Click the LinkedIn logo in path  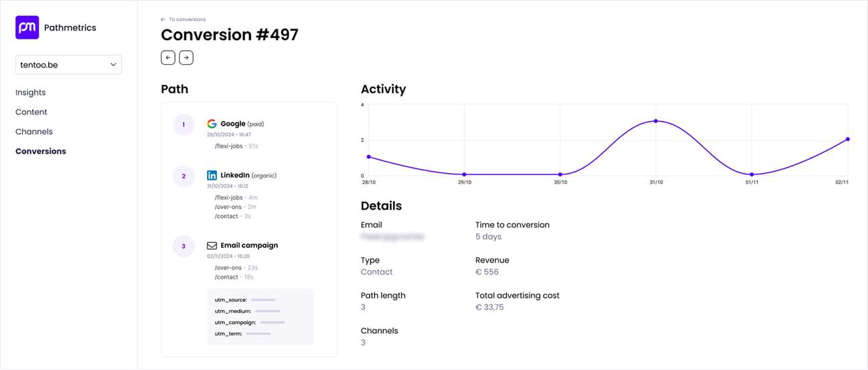point(212,176)
